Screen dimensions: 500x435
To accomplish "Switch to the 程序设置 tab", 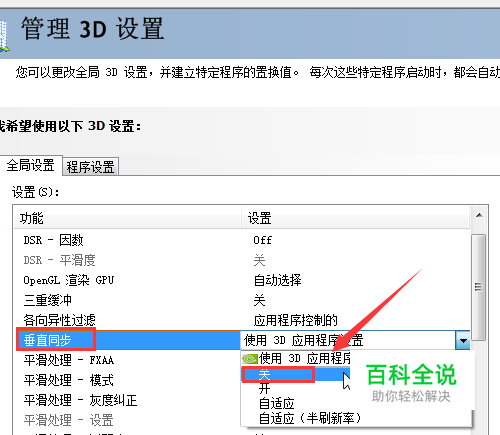I will [x=90, y=167].
